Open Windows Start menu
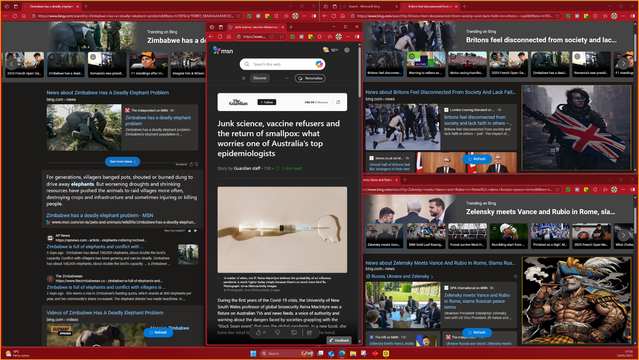 [x=253, y=353]
